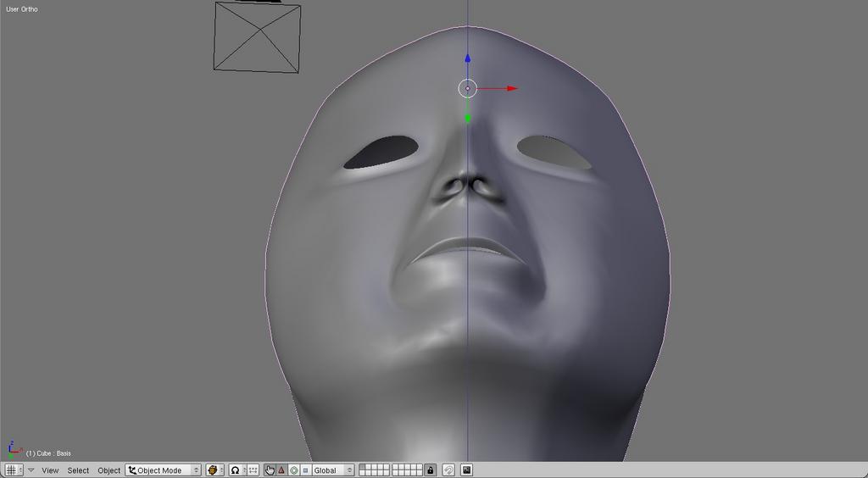Toggle the 3D manipulator hand icon

click(x=270, y=470)
